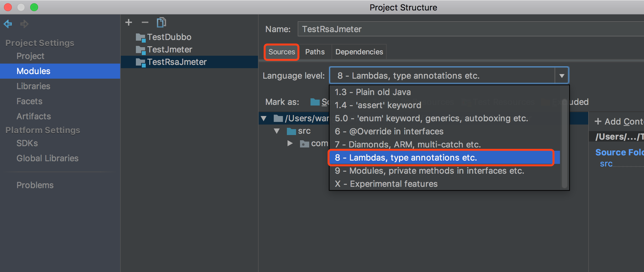Screen dimensions: 644x272
Task: Collapse the /Users content root tree node
Action: click(x=264, y=118)
